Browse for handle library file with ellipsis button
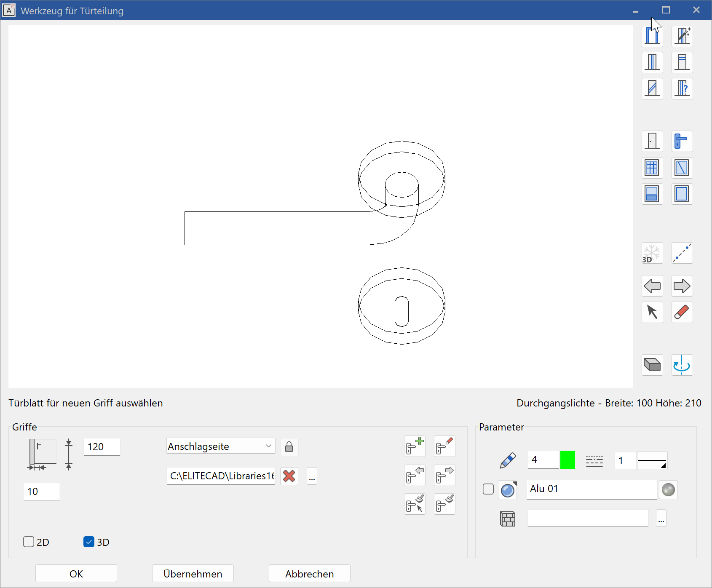The image size is (712, 588). (x=312, y=476)
